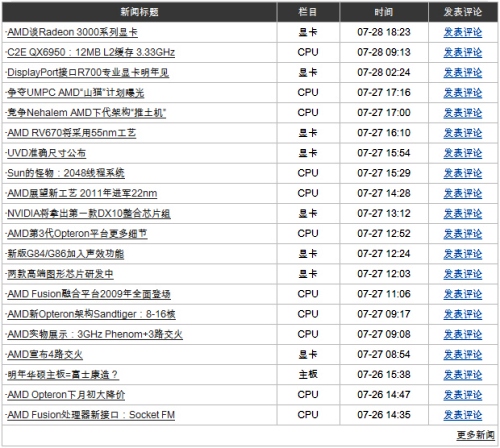
Task: Click 发表评论 for 2011年进军22nm row
Action: click(x=463, y=193)
